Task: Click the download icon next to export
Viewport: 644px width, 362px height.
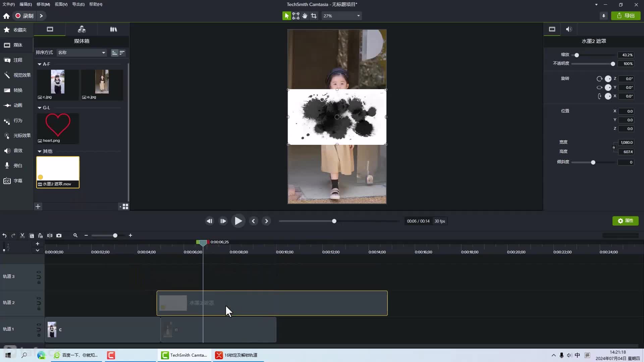Action: (x=604, y=16)
